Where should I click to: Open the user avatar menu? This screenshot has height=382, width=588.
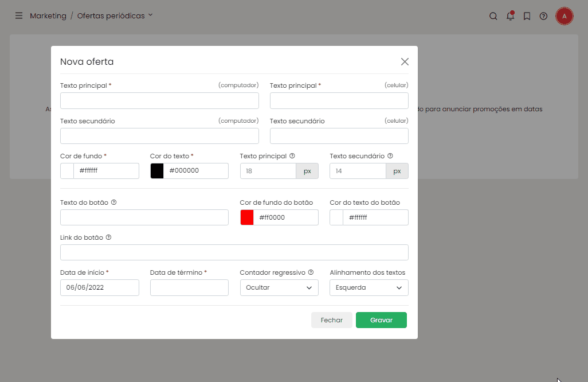(x=565, y=16)
